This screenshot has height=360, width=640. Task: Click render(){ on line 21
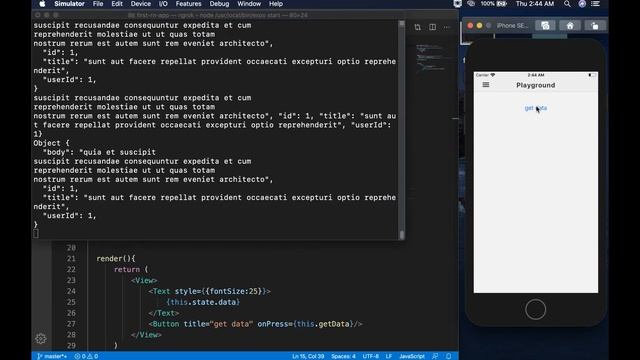point(116,259)
